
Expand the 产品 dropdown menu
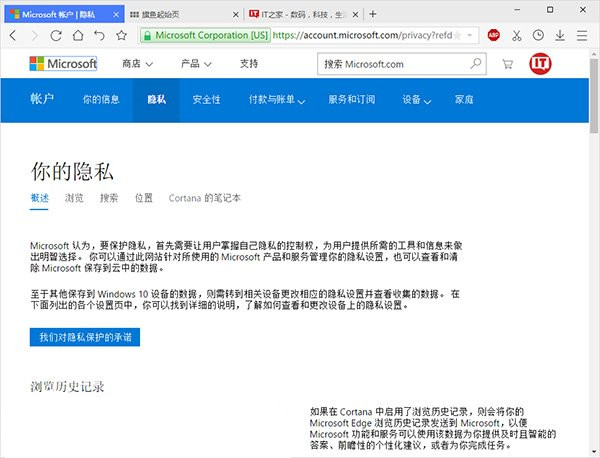(196, 64)
